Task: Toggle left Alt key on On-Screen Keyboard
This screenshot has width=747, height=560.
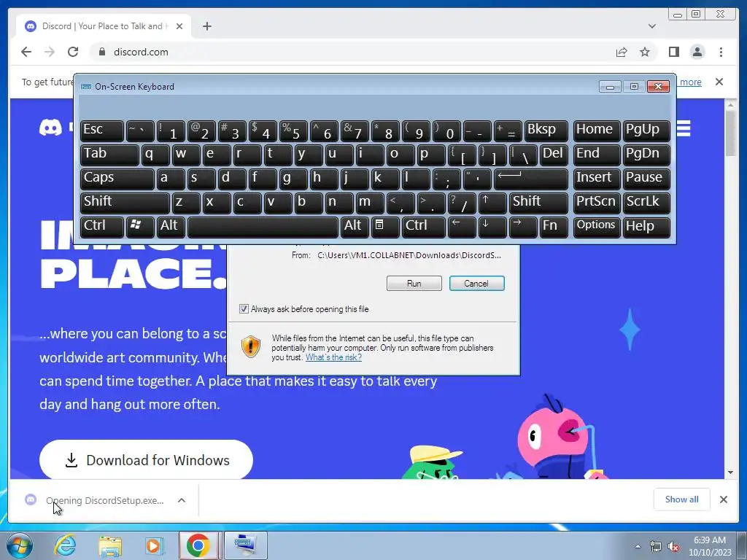Action: pyautogui.click(x=171, y=227)
